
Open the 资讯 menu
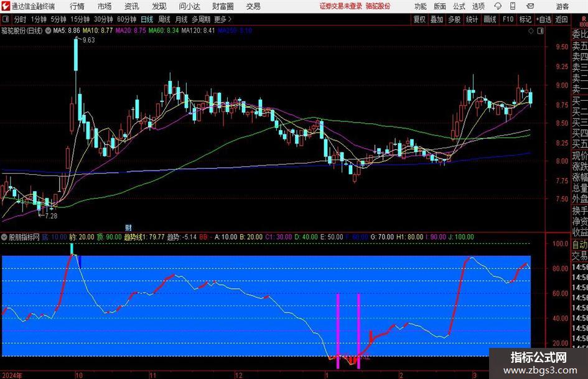pyautogui.click(x=132, y=6)
